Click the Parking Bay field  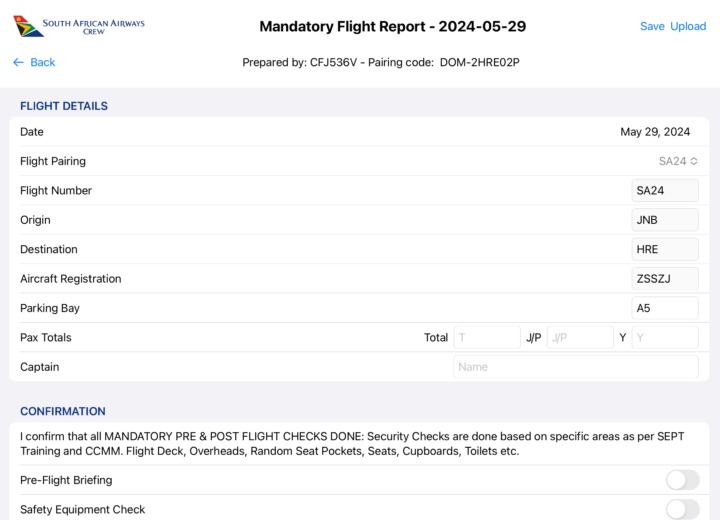click(x=665, y=308)
